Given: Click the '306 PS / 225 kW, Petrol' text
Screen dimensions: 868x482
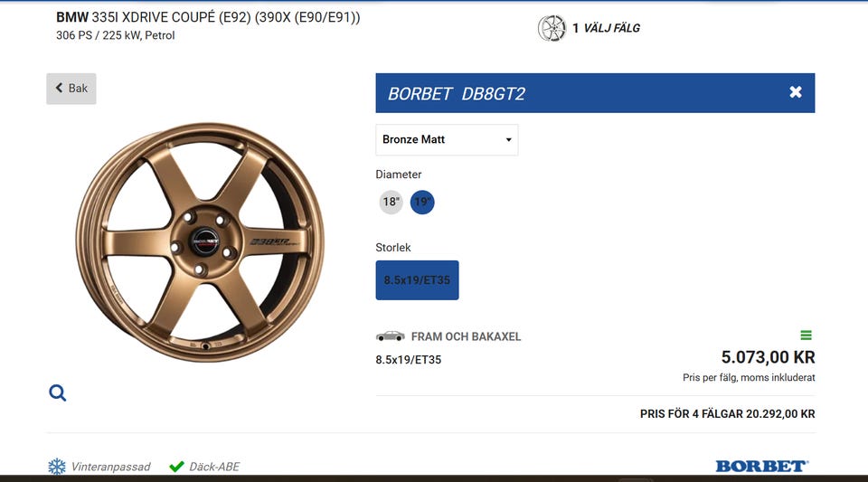Looking at the screenshot, I should [x=115, y=35].
